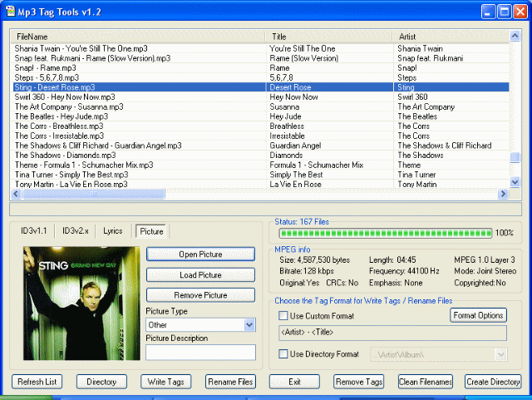Expand the ..\Artist\Album\ directory format dropdown

coord(500,354)
